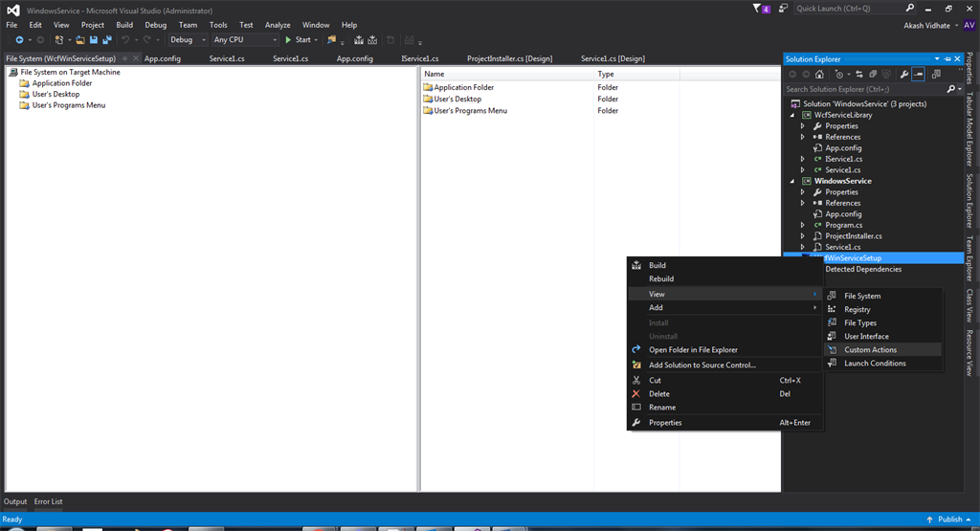Toggle auto-hide pin on Solution Explorer
Image resolution: width=980 pixels, height=531 pixels.
click(947, 58)
